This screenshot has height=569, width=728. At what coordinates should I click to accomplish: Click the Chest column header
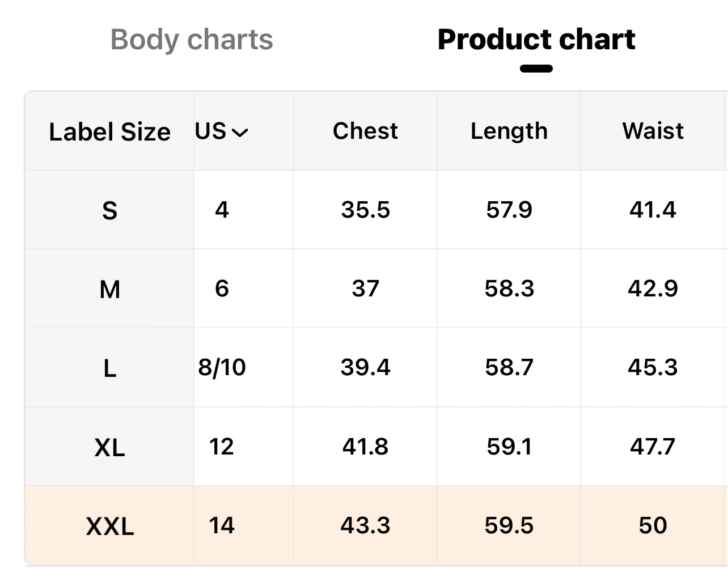pyautogui.click(x=365, y=131)
